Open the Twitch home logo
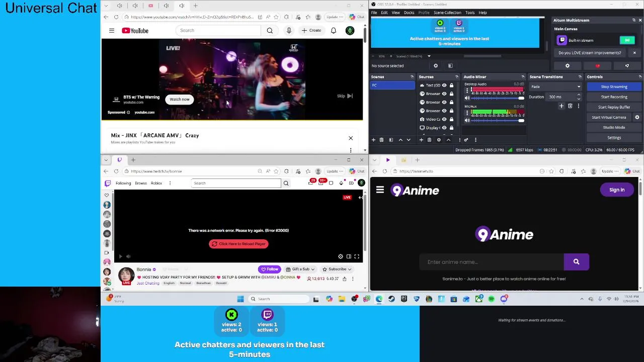This screenshot has width=644, height=362. click(x=107, y=183)
